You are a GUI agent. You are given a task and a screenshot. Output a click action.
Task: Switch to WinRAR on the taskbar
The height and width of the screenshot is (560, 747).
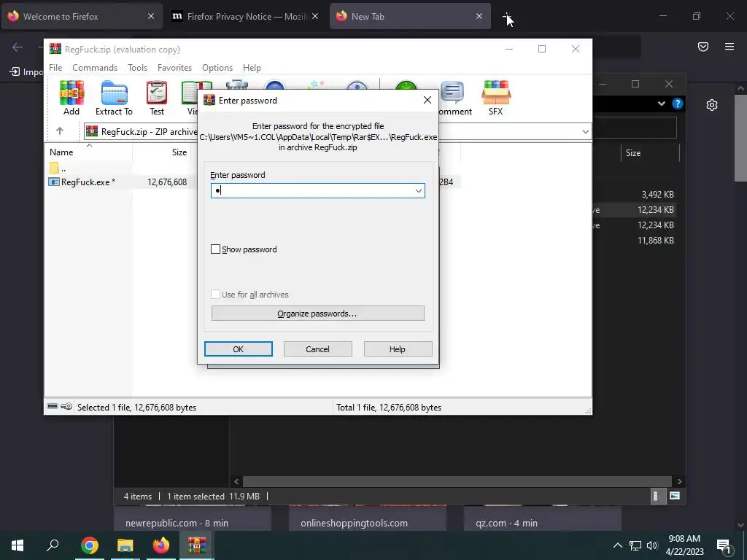(197, 545)
